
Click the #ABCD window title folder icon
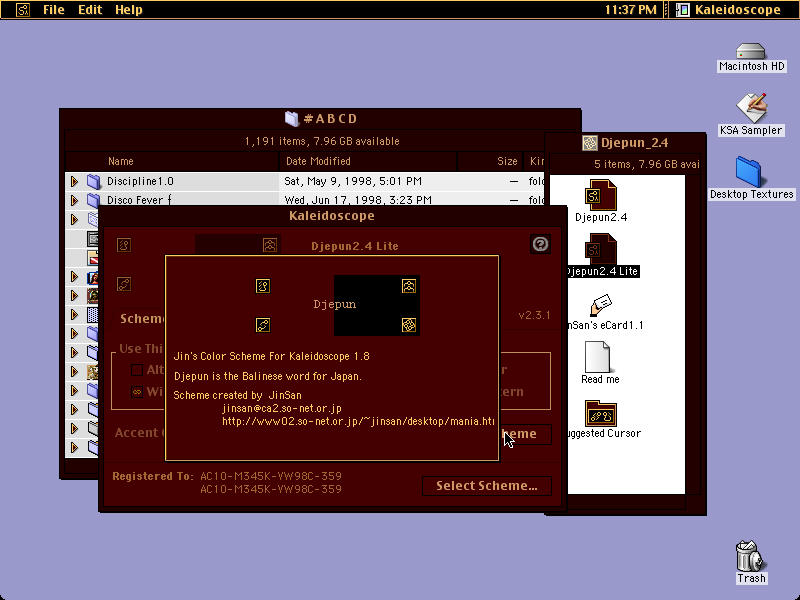click(x=292, y=118)
